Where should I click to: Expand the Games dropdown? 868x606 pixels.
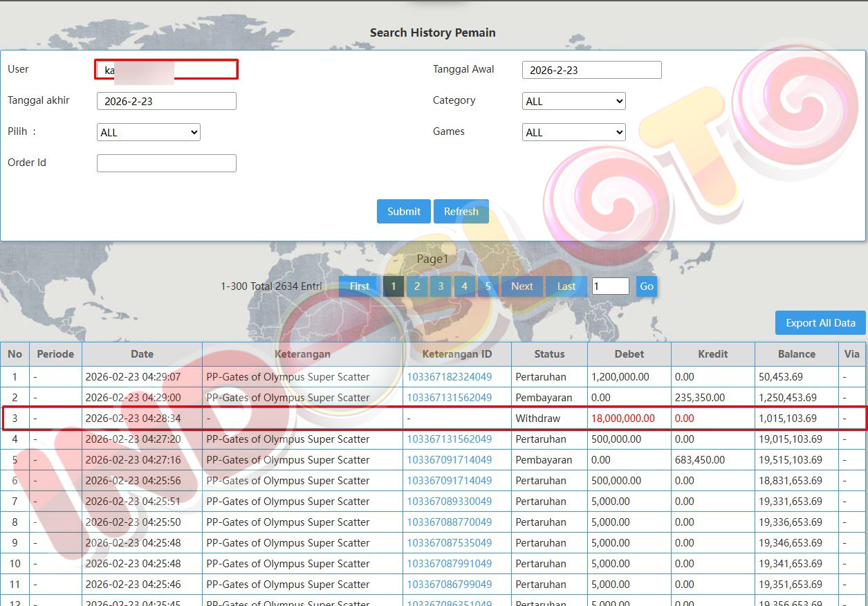click(x=573, y=132)
